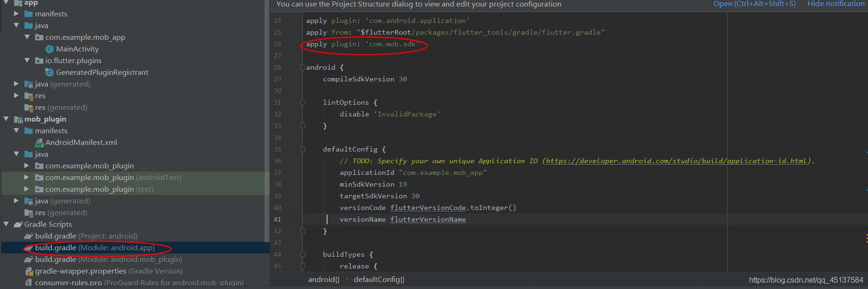The height and width of the screenshot is (289, 868).
Task: Collapse the mob_plugin module
Action: pyautogui.click(x=6, y=119)
